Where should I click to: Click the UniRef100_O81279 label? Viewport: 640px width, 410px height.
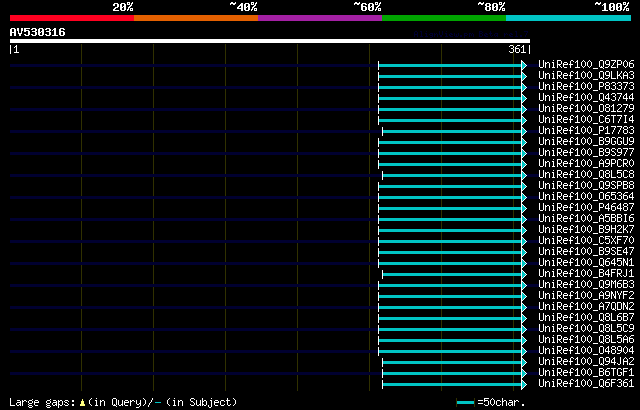point(586,109)
